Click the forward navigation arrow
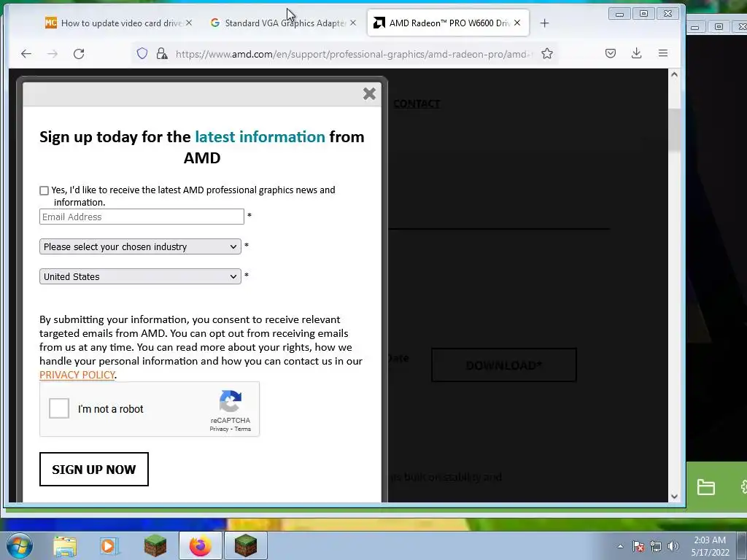The image size is (747, 560). click(53, 54)
